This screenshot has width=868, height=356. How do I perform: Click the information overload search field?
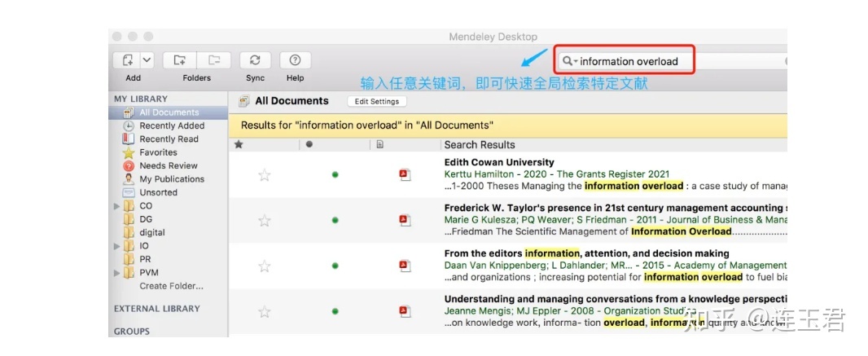click(676, 61)
